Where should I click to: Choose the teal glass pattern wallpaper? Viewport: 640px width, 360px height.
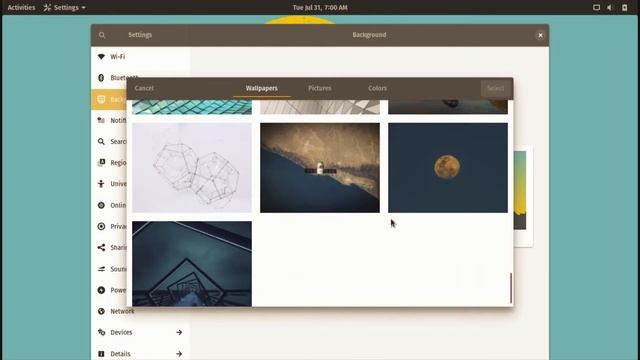point(192,107)
